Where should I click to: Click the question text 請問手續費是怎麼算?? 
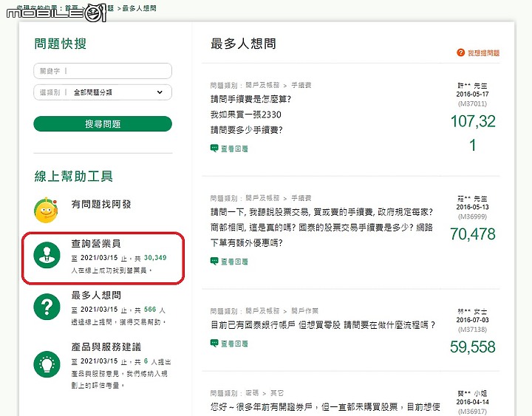pyautogui.click(x=250, y=99)
